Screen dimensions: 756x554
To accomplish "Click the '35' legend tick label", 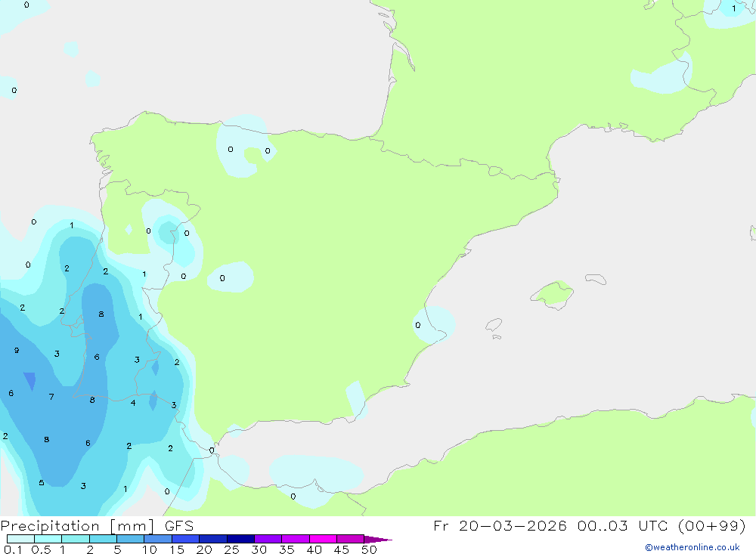I will [x=287, y=549].
